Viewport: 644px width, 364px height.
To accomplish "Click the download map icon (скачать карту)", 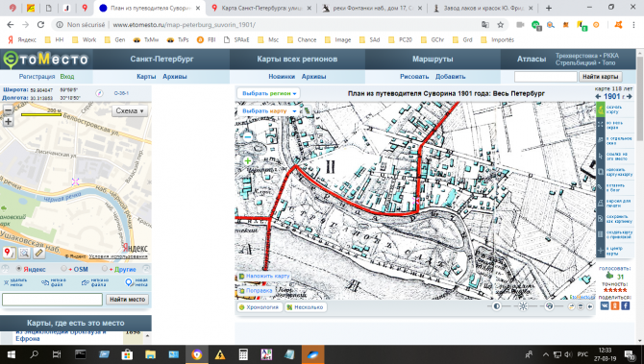I will [x=601, y=109].
